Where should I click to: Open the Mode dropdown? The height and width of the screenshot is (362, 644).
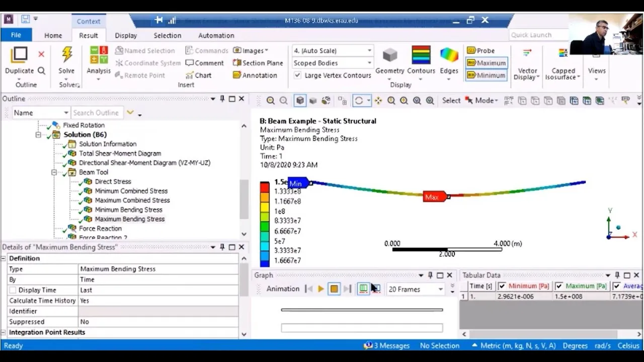pyautogui.click(x=482, y=101)
